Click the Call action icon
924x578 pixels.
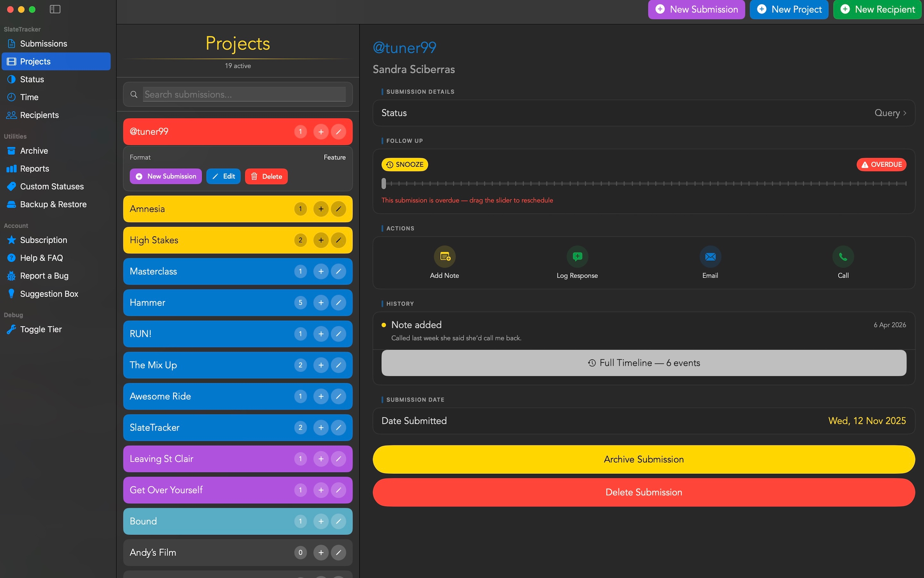pos(843,257)
